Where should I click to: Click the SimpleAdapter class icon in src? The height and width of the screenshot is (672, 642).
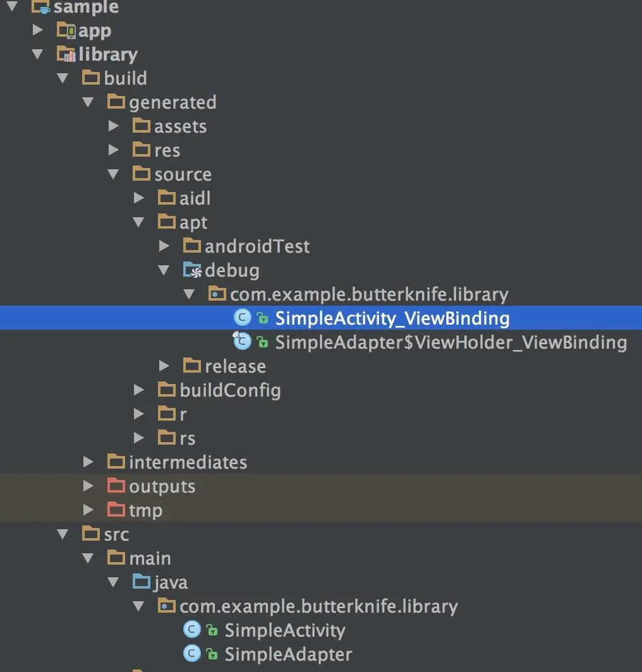tap(191, 654)
